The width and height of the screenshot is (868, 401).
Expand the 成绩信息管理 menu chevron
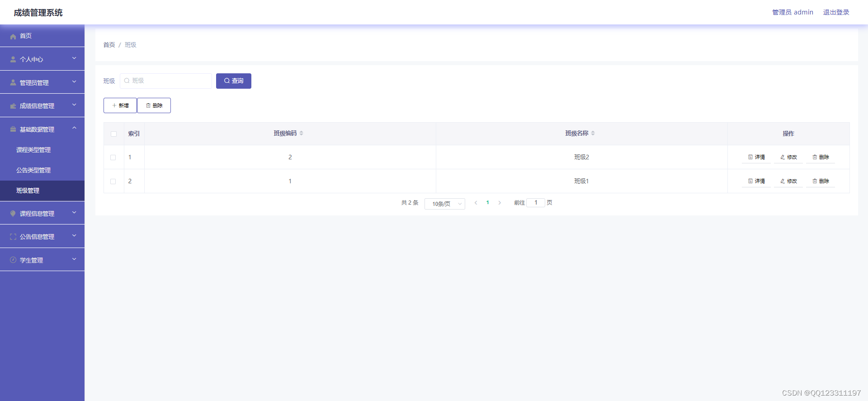click(74, 105)
